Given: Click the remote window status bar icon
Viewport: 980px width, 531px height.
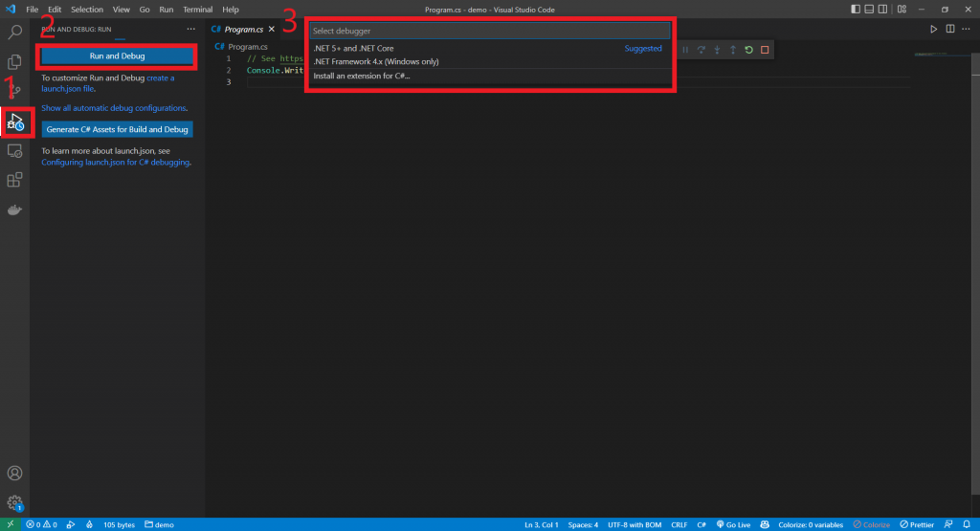Looking at the screenshot, I should pos(10,524).
